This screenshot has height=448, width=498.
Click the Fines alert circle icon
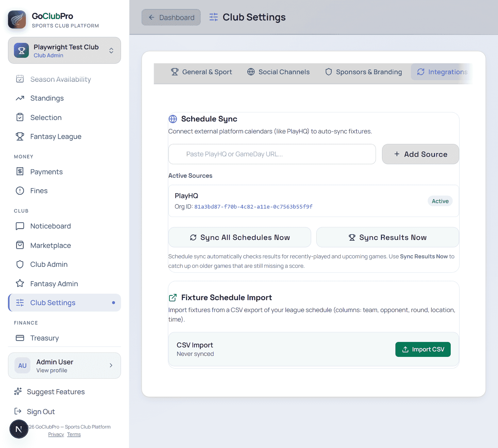pyautogui.click(x=20, y=191)
